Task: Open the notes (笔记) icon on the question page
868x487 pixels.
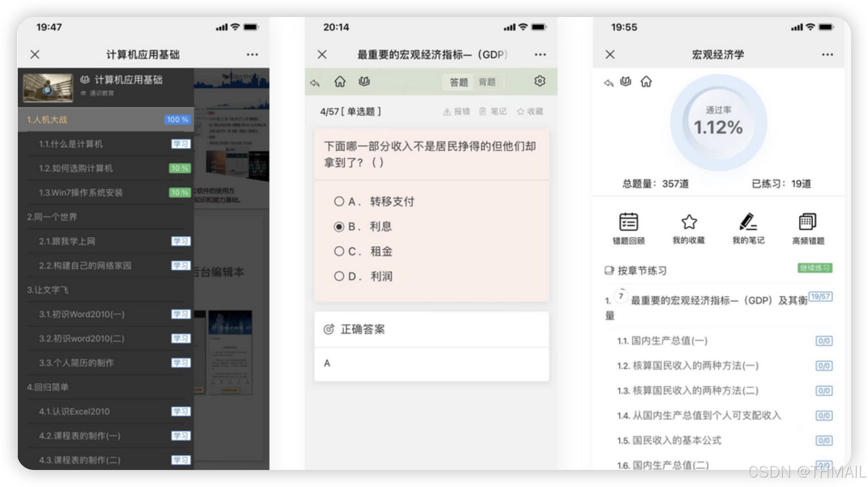Action: pos(494,112)
